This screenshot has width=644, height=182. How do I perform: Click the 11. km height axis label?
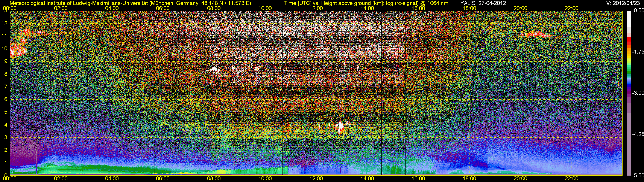click(5, 36)
